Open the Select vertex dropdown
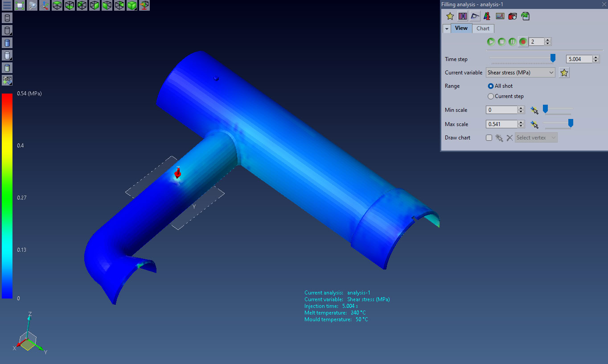Screen dimensions: 608x364 pos(536,138)
